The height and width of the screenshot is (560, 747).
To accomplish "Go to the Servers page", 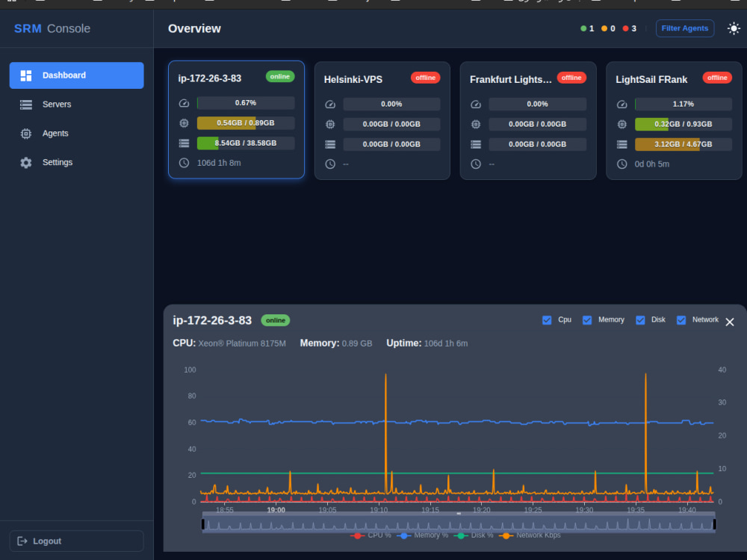I will click(x=76, y=105).
